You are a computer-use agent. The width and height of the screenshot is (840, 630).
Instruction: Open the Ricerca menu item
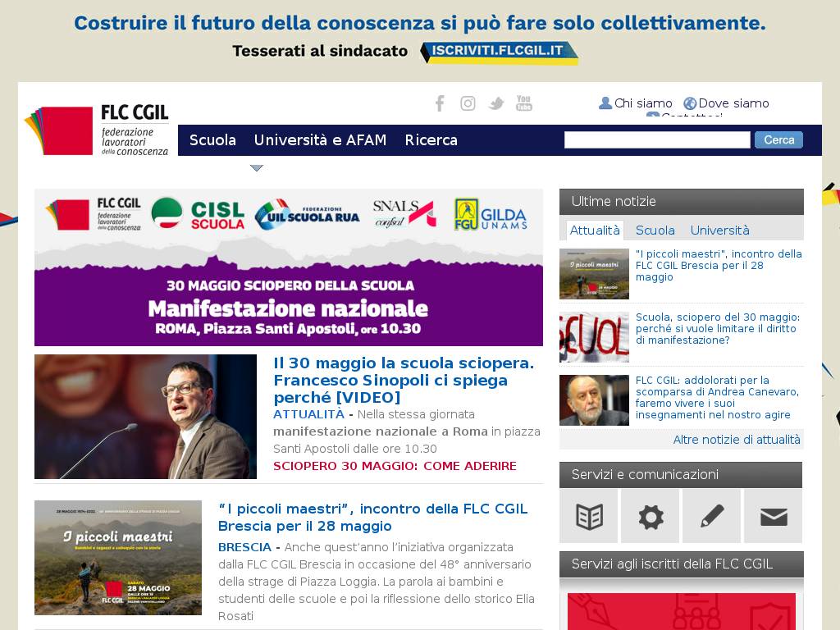click(431, 140)
